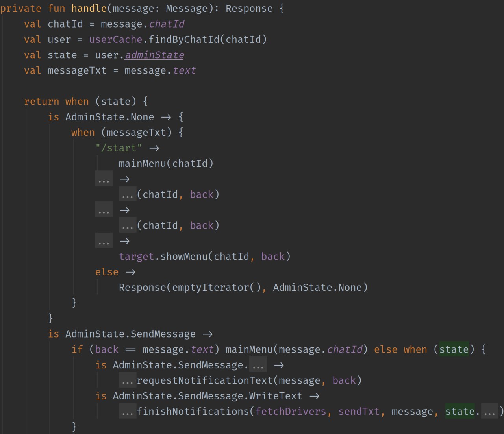Image resolution: width=504 pixels, height=434 pixels.
Task: Expand the folded call name on the second (chatId, back) line
Action: pyautogui.click(x=128, y=225)
